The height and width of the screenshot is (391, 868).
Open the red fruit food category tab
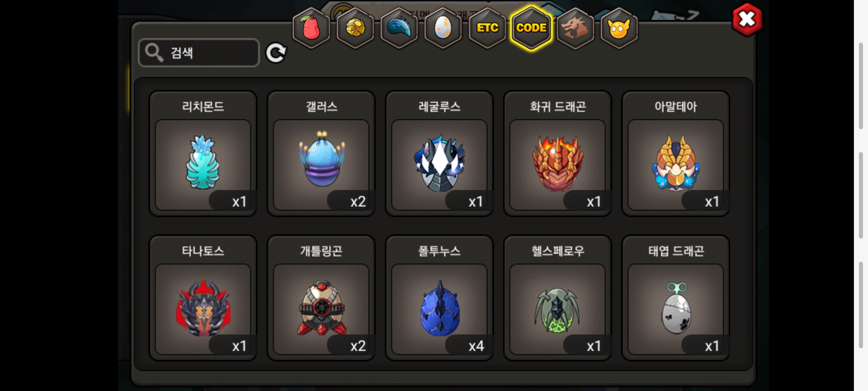point(311,28)
